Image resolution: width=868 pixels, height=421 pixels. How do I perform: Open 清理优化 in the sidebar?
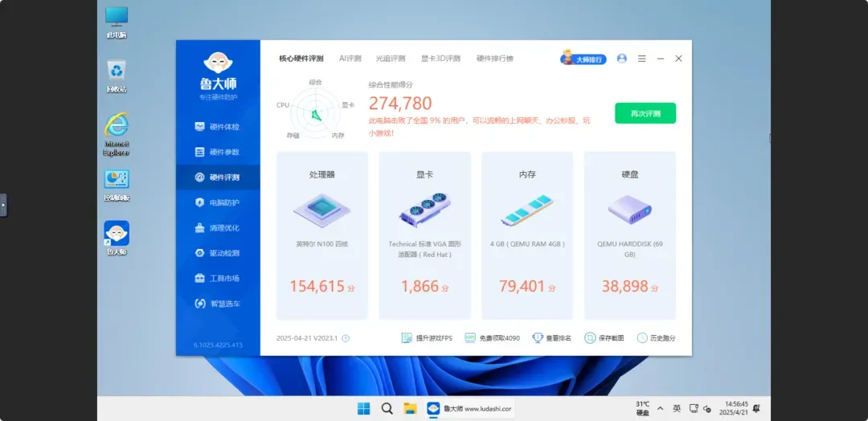point(218,228)
